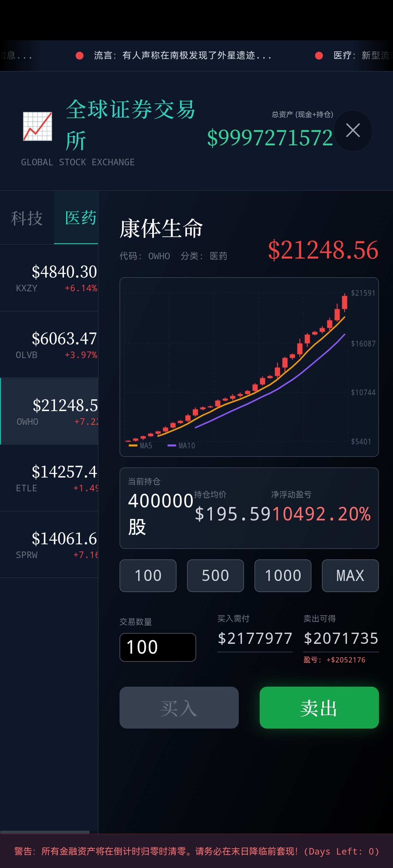Click average cost $195.59

(233, 514)
